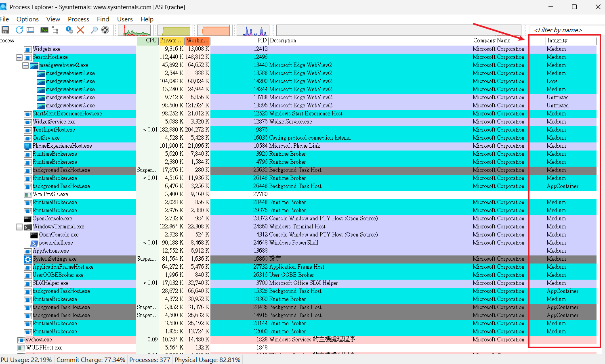
Task: Click the CPU usage mini graph
Action: (x=134, y=30)
